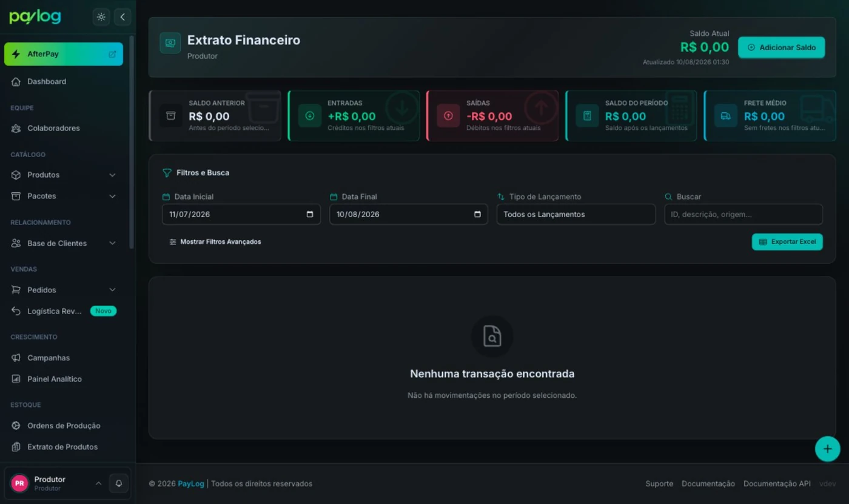849x504 pixels.
Task: Click the Produtos box icon
Action: point(16,175)
